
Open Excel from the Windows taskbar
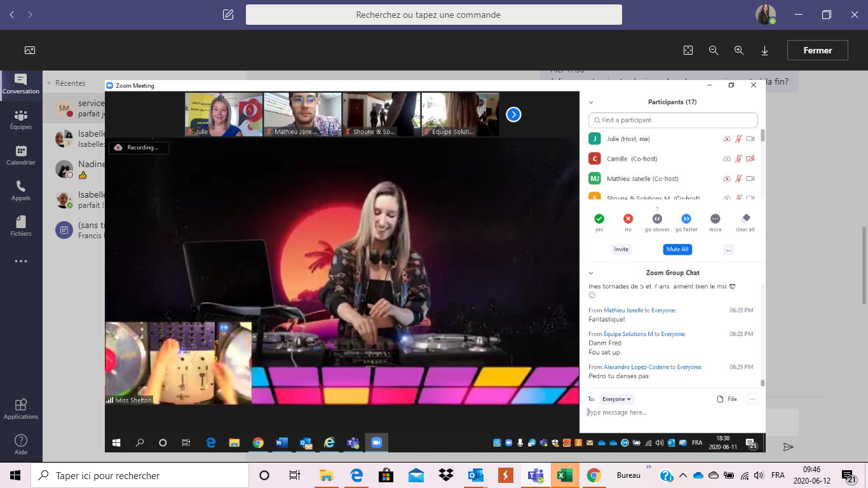coord(564,475)
